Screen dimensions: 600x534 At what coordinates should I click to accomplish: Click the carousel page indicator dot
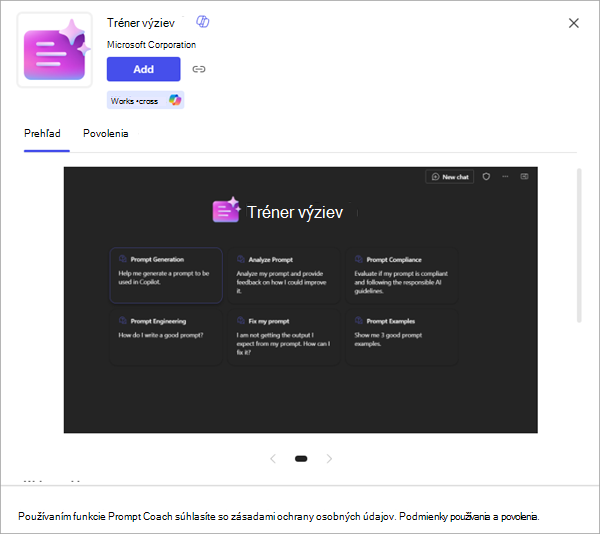pos(301,459)
